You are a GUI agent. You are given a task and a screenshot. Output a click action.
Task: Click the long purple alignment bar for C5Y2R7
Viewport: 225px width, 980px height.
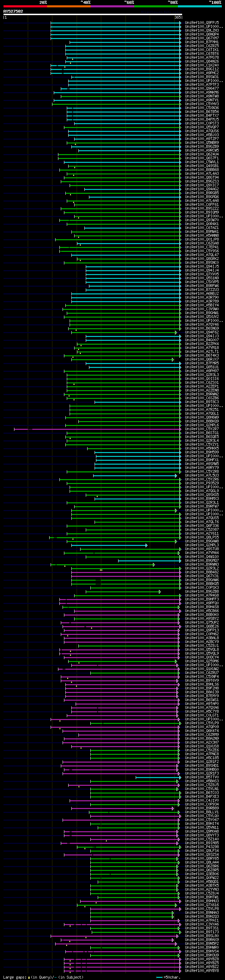[x=98, y=429]
